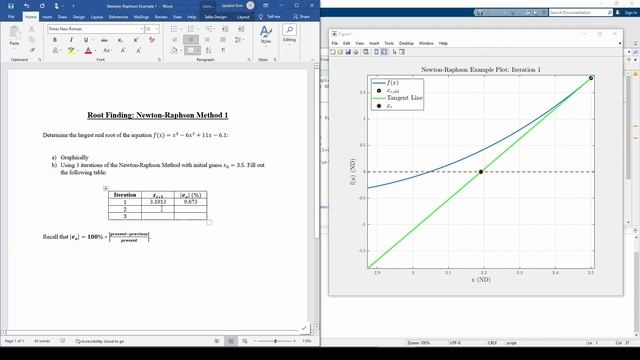Open Desktop menu in Figure 1 window
This screenshot has width=640, height=360.
406,43
